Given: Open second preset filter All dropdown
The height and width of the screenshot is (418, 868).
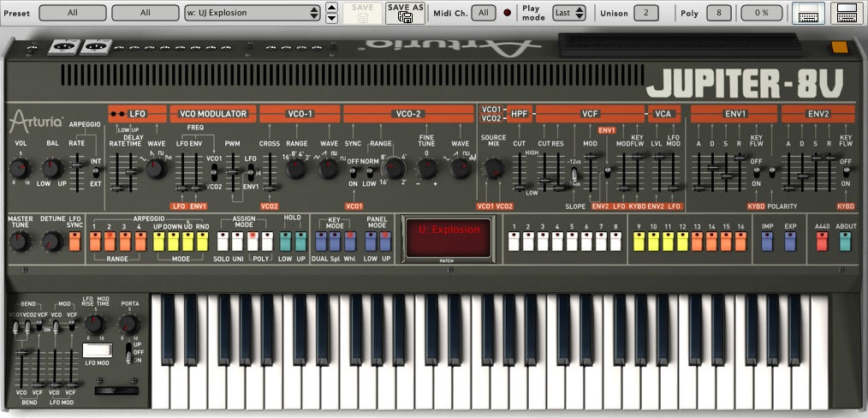Looking at the screenshot, I should pyautogui.click(x=145, y=12).
